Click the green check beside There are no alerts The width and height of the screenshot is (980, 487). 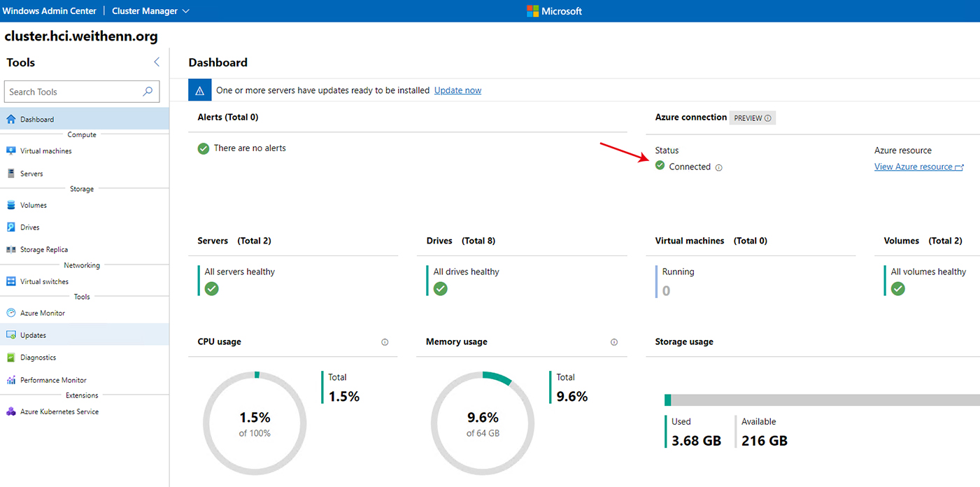point(204,148)
